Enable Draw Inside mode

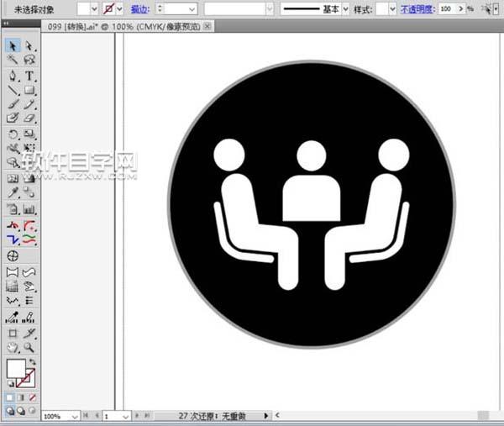[x=32, y=411]
